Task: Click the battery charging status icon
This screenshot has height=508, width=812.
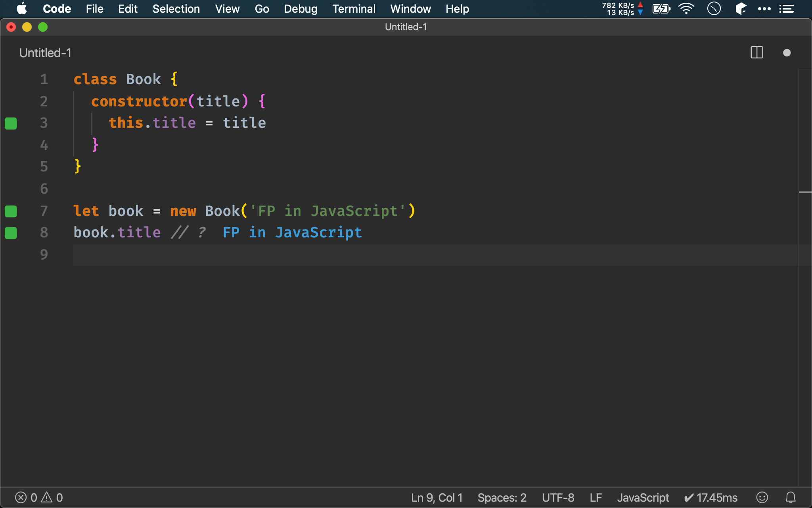Action: 661,9
